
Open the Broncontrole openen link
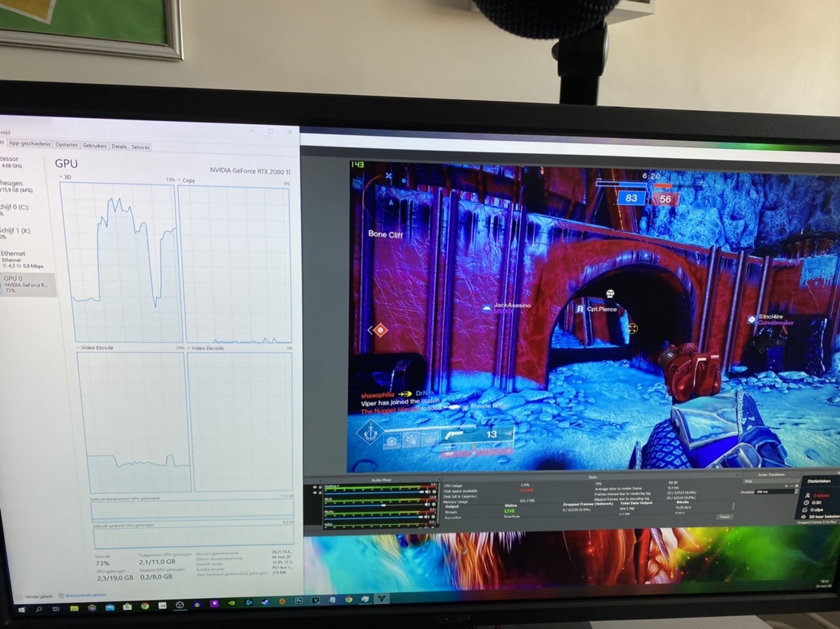[82, 595]
